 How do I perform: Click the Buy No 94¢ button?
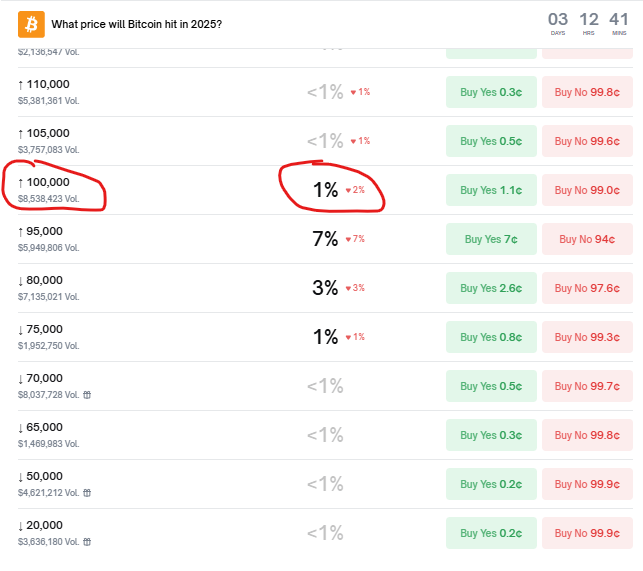pos(587,239)
